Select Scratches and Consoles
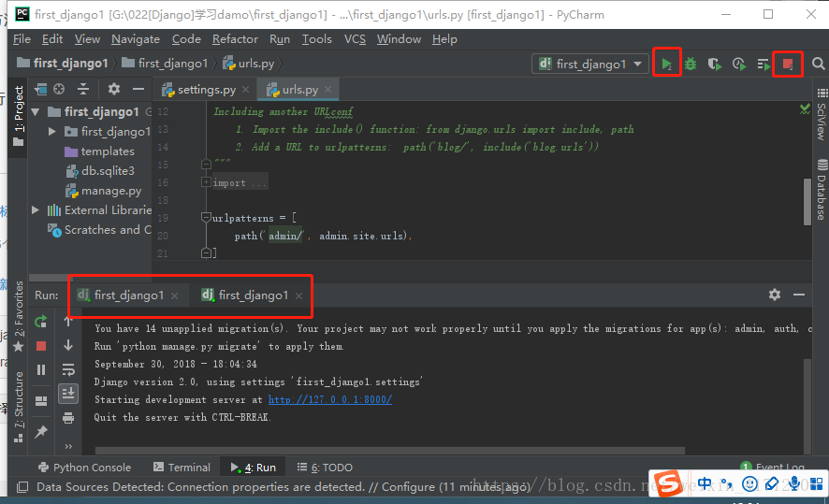829x504 pixels. (x=99, y=230)
